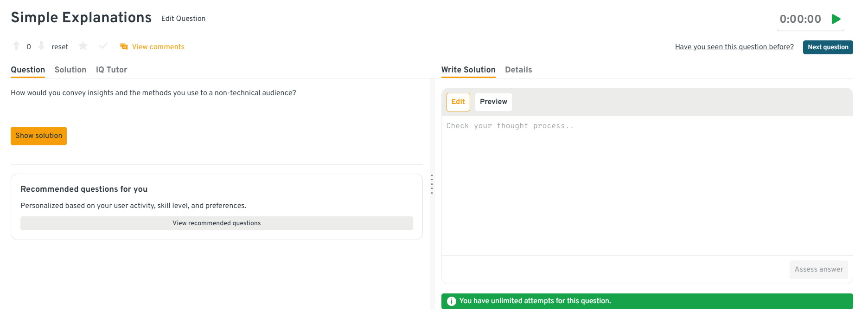Open View comments link
Screen dimensions: 868x325
158,47
